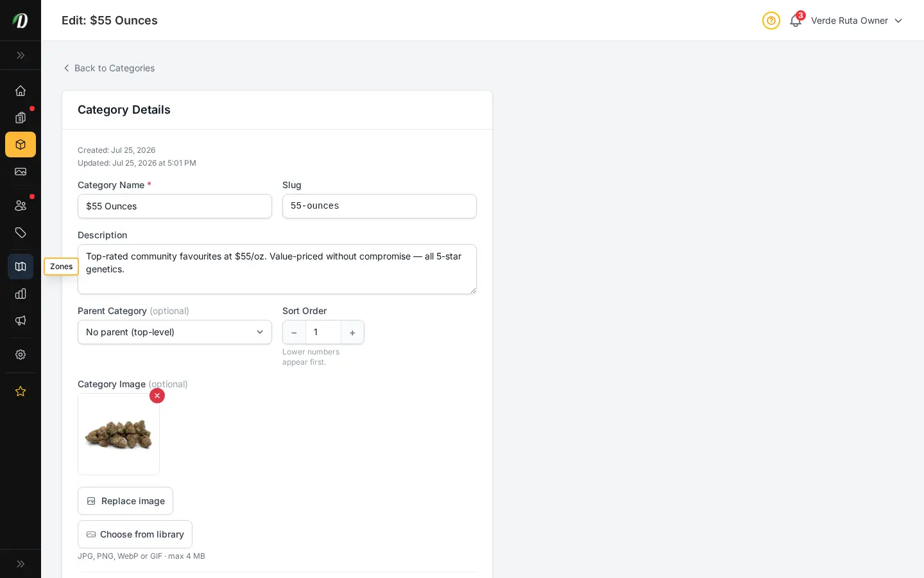
Task: Click the category image thumbnail
Action: 119,434
